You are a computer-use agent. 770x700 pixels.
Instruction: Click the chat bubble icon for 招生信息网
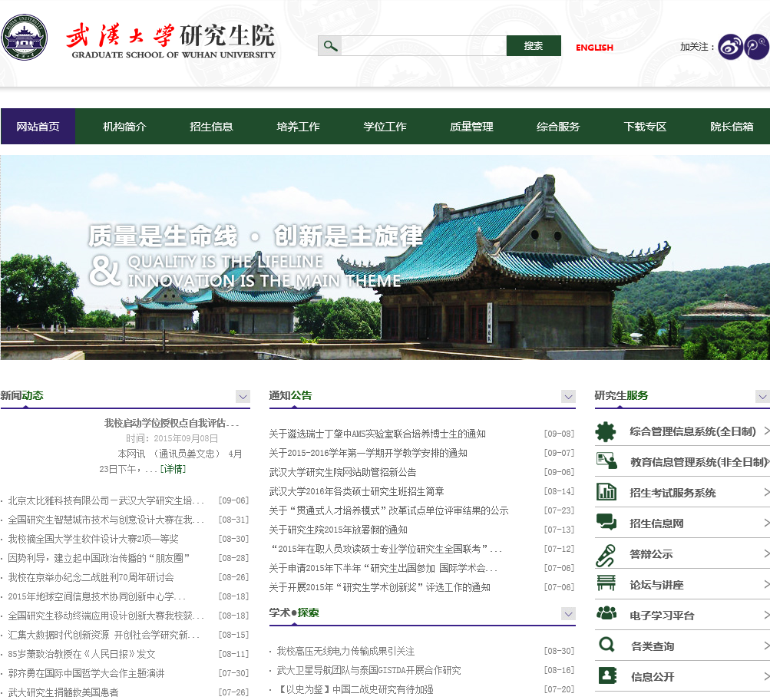[606, 522]
